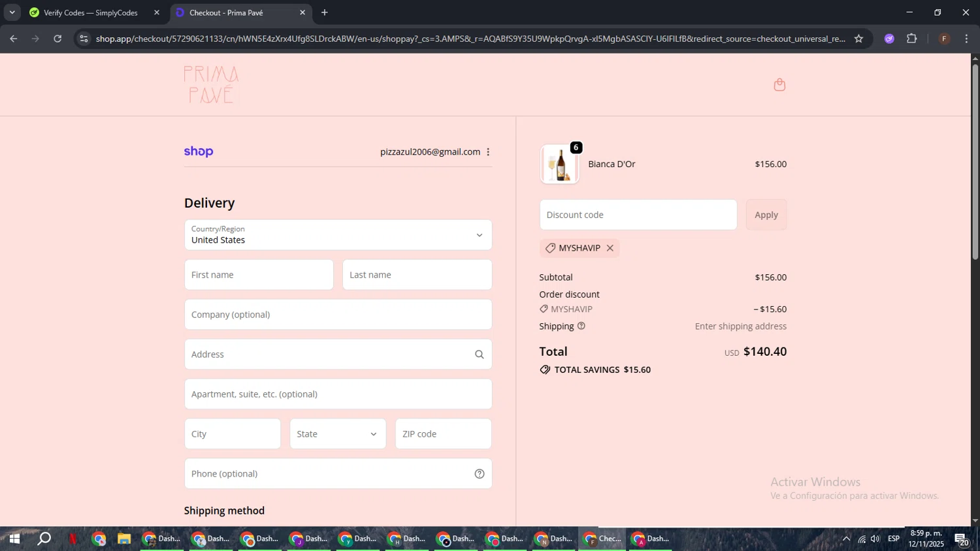The height and width of the screenshot is (551, 980).
Task: Show phone number help tooltip icon
Action: [x=480, y=474]
